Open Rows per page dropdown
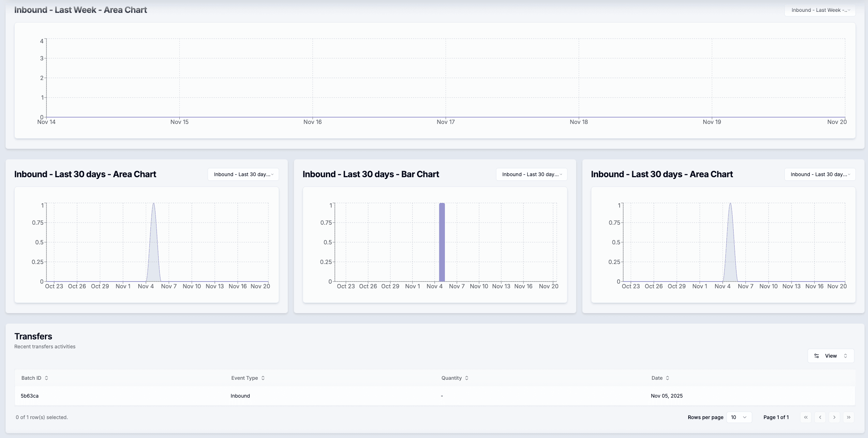This screenshot has width=868, height=438. tap(739, 417)
